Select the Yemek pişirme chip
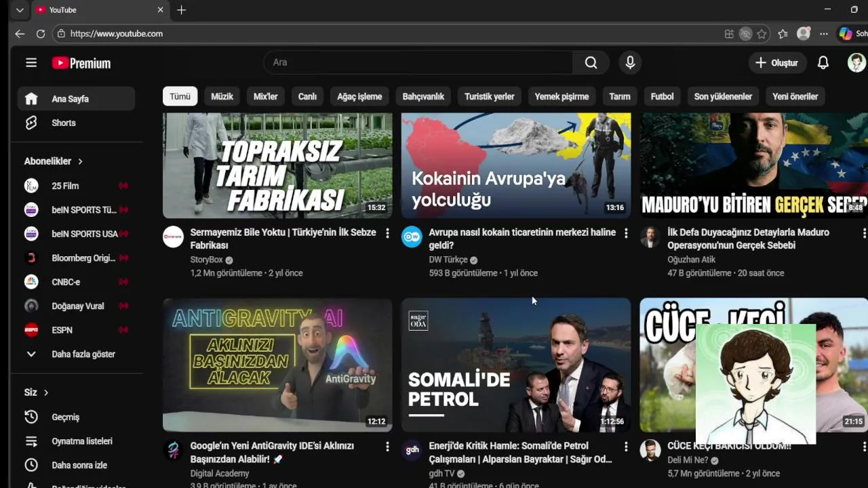Viewport: 868px width, 488px height. (x=561, y=96)
